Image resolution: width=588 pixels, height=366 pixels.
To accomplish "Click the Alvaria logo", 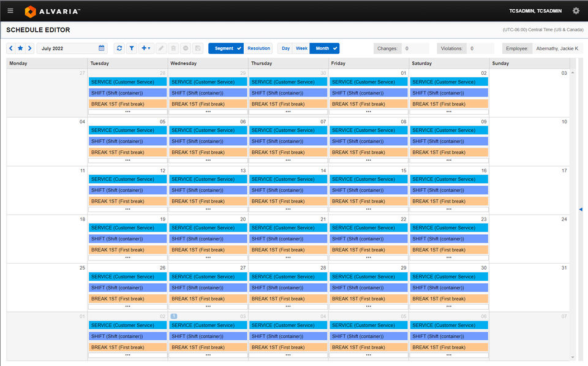I will pos(52,12).
